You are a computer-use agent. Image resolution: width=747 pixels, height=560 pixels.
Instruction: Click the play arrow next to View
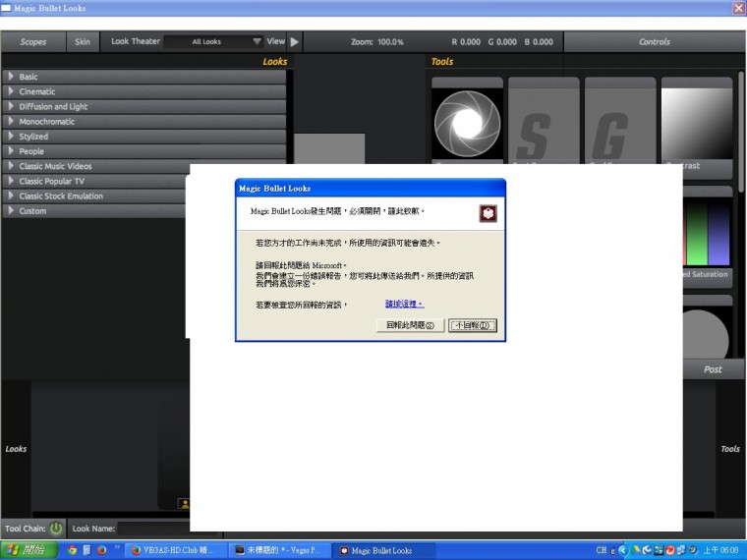pyautogui.click(x=295, y=42)
